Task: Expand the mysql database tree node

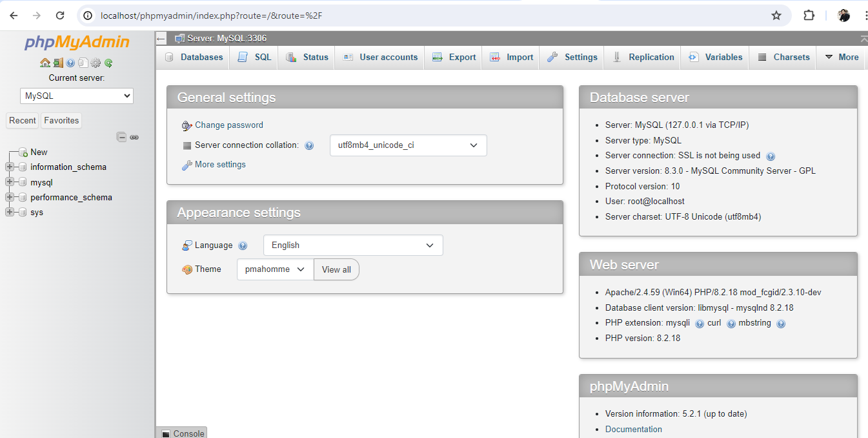Action: pyautogui.click(x=9, y=182)
